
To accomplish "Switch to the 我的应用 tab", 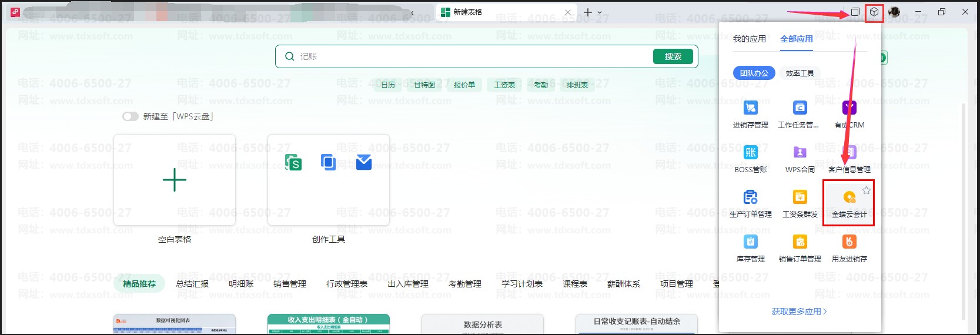I will 749,39.
